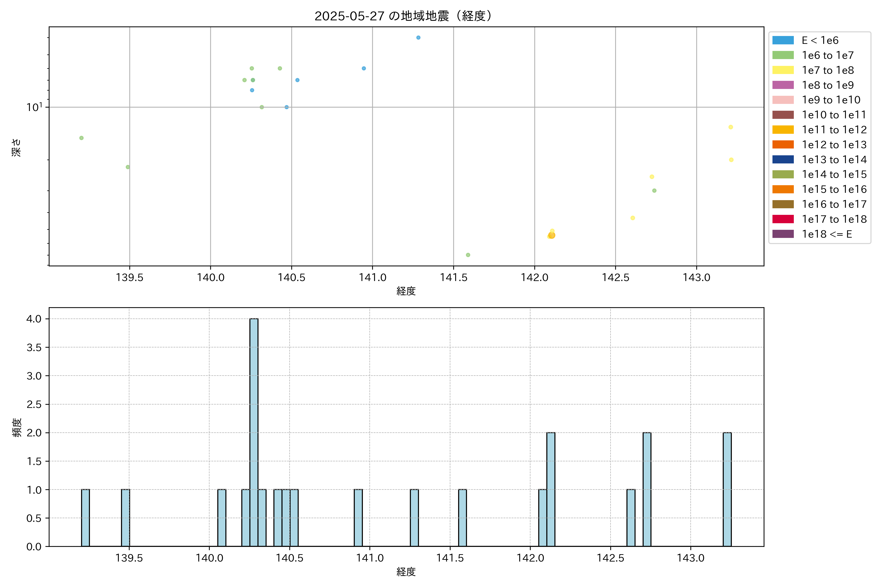Click the '1e11 to 1e12' legend label
The image size is (882, 588).
[x=834, y=130]
